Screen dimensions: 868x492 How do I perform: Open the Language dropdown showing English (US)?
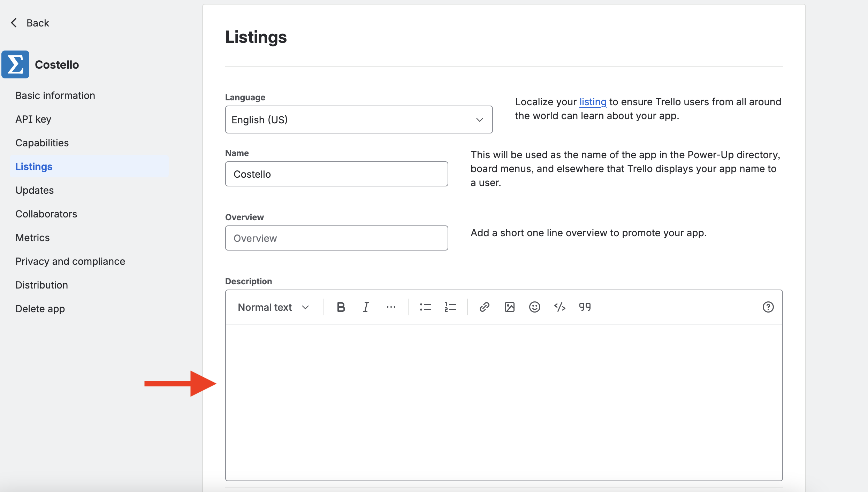pos(359,120)
